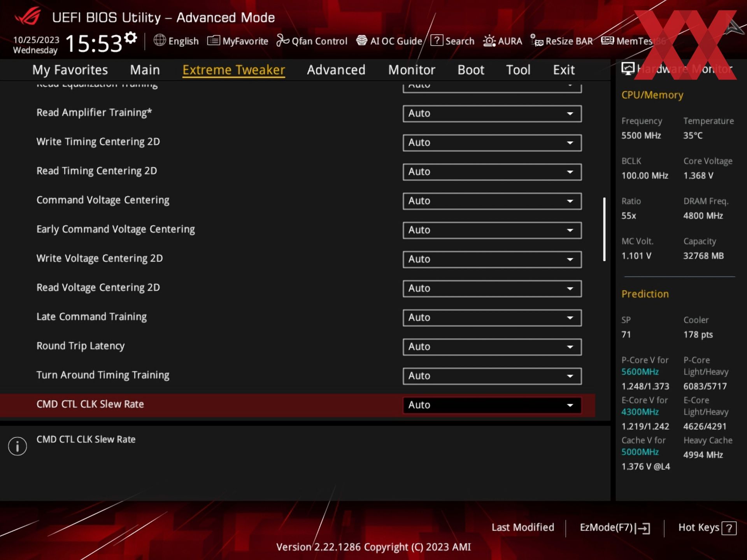This screenshot has width=747, height=560.
Task: Open Write Timing Centering 2D dropdown
Action: [492, 143]
